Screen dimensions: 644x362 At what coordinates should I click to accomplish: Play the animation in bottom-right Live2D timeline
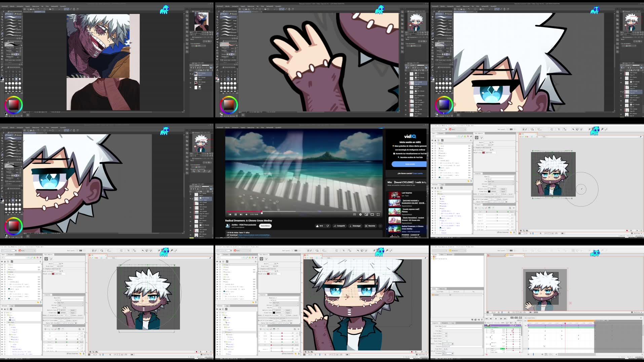(x=496, y=319)
